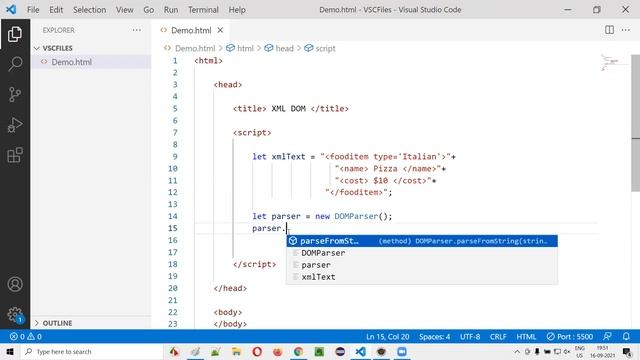Click line number 9 in gutter
The height and width of the screenshot is (360, 640).
click(x=175, y=156)
